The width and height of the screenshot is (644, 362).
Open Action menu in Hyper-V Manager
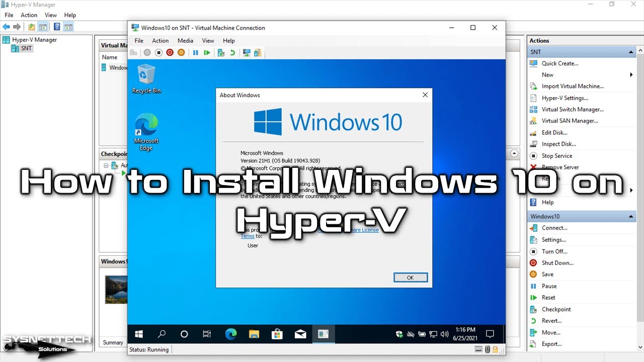[29, 15]
